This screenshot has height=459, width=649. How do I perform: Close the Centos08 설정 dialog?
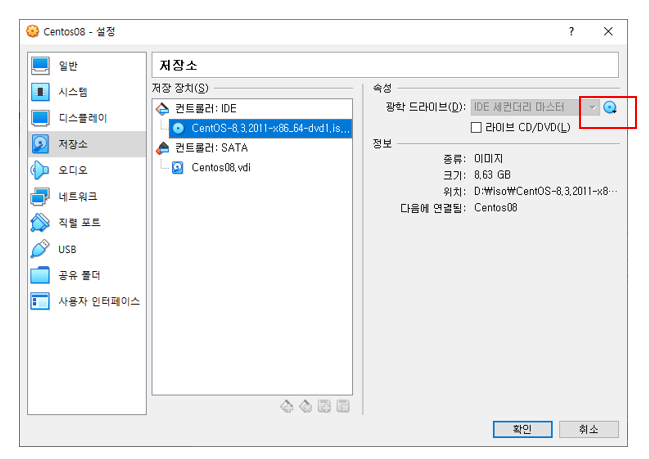608,31
